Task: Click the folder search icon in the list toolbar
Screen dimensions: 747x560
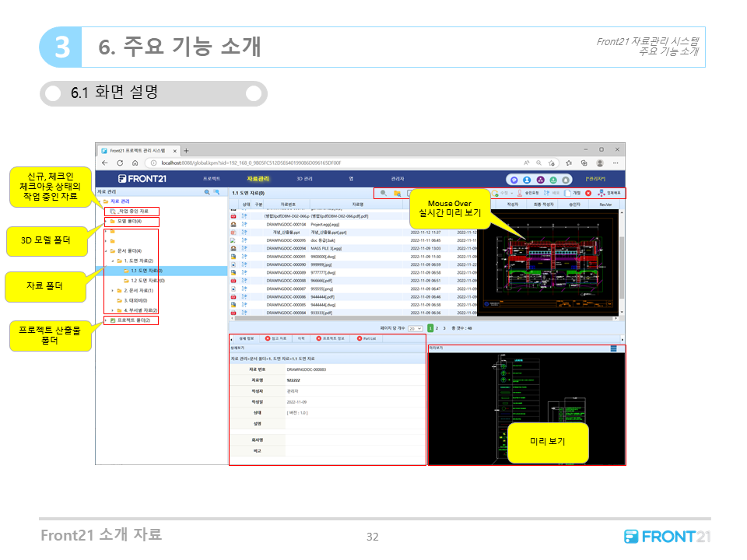Action: [398, 193]
